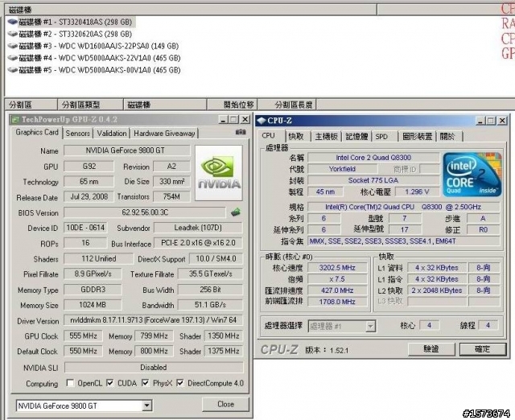Click the 驗證 validate button in CPU-Z
This screenshot has width=515, height=420.
click(x=431, y=349)
